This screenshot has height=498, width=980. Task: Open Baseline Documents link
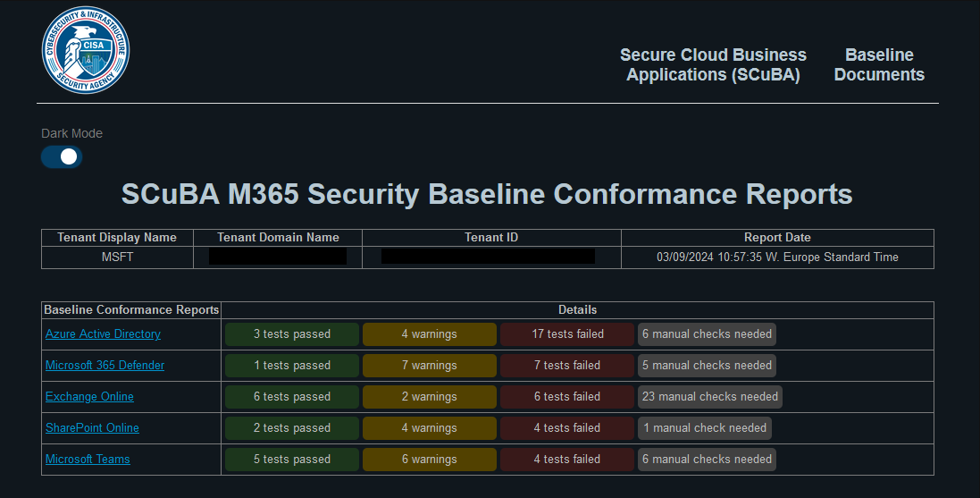pyautogui.click(x=879, y=65)
